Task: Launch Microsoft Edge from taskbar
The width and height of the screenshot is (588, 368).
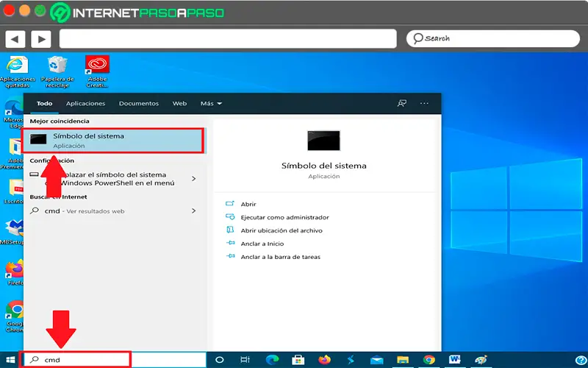Action: 272,360
